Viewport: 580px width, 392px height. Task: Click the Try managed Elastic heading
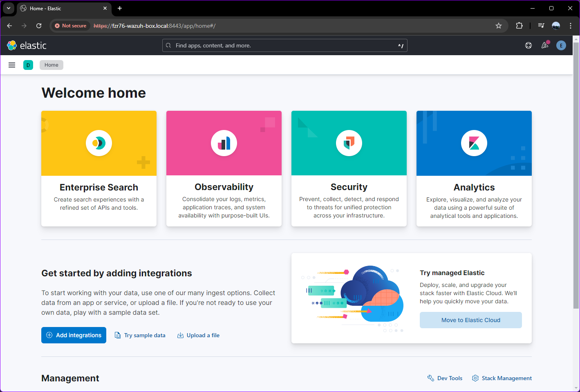(x=452, y=273)
